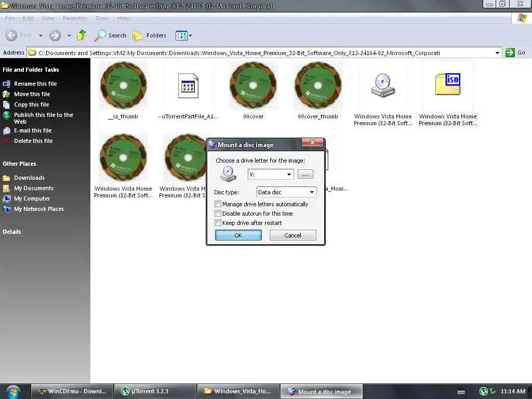Image resolution: width=532 pixels, height=399 pixels.
Task: Toggle the Folders pane
Action: [x=149, y=35]
